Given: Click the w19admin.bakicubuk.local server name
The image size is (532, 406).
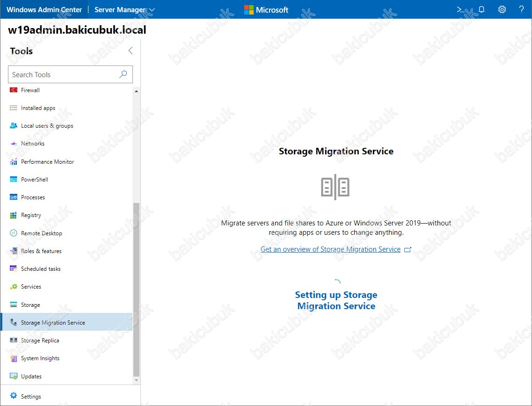Looking at the screenshot, I should tap(77, 30).
